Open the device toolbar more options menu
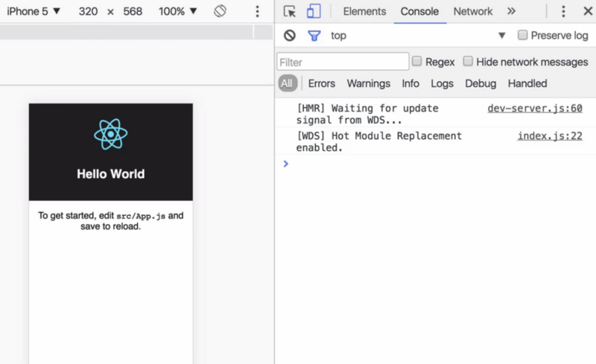This screenshot has width=596, height=364. click(x=257, y=11)
